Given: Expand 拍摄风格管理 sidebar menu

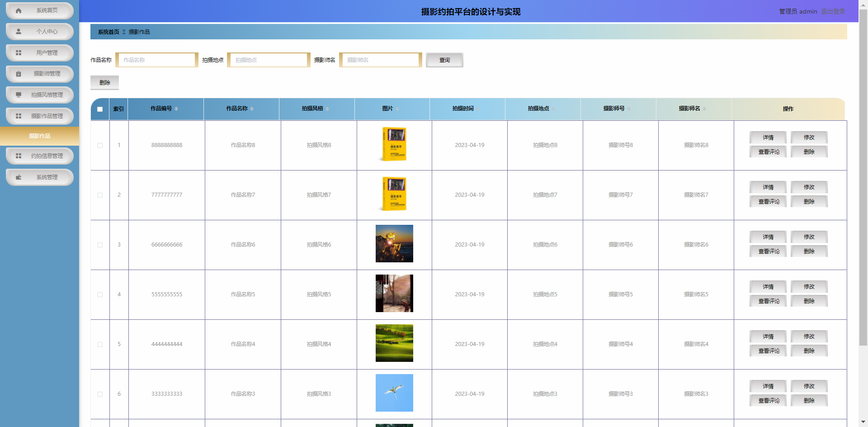Looking at the screenshot, I should 40,95.
